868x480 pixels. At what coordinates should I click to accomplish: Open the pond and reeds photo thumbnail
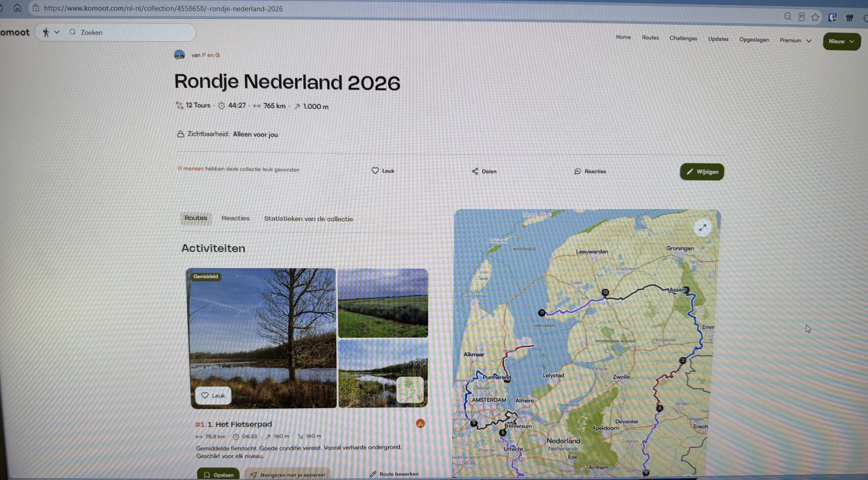click(x=383, y=373)
